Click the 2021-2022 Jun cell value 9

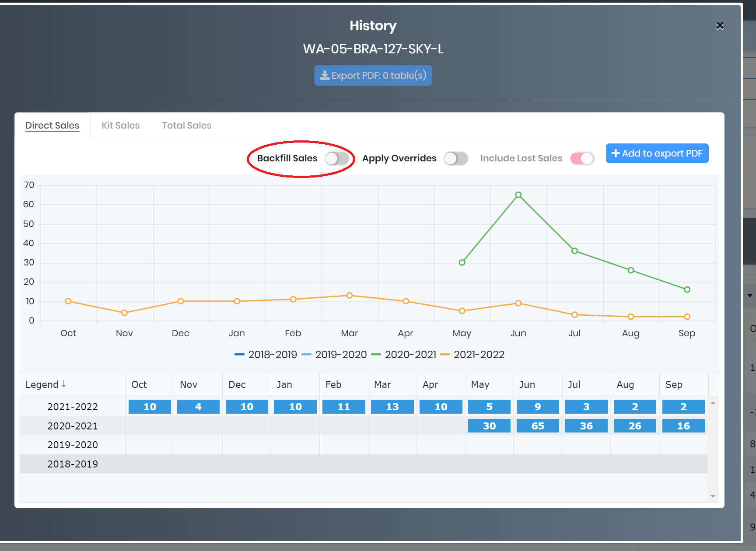click(538, 407)
